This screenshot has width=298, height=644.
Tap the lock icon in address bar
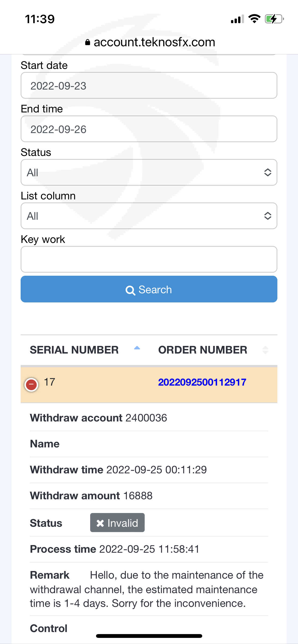[87, 42]
